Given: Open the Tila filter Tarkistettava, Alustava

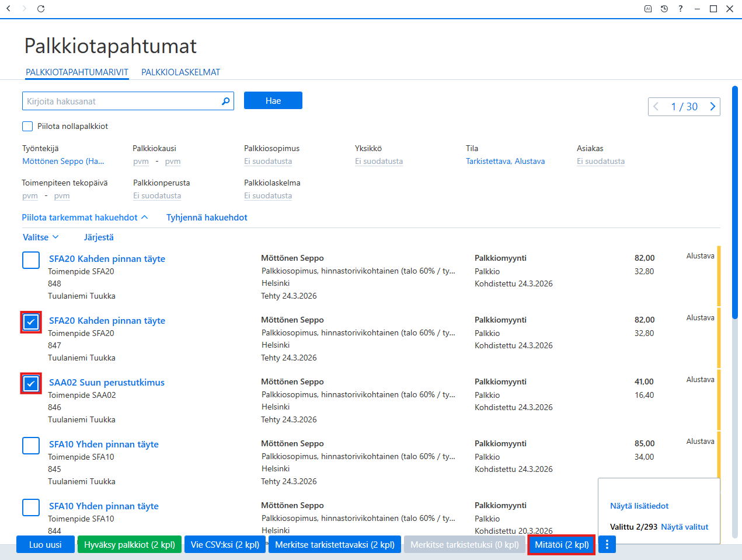Looking at the screenshot, I should tap(506, 162).
